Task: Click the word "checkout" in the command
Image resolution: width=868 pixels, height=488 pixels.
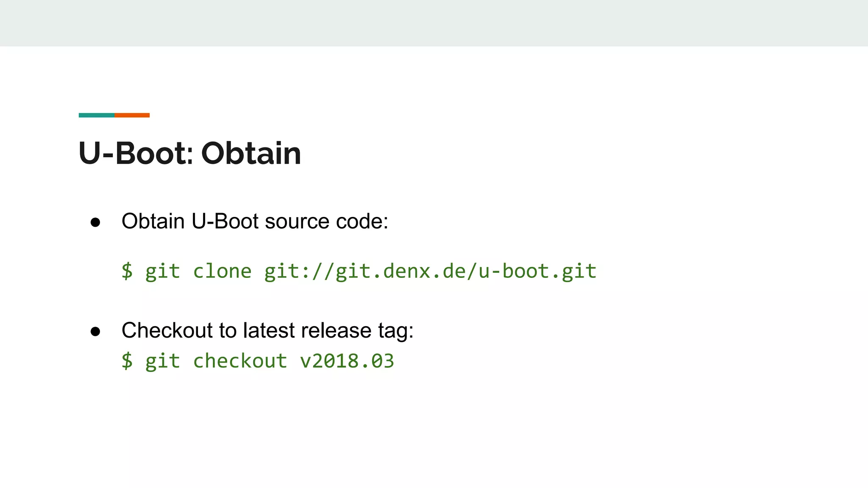Action: pyautogui.click(x=240, y=361)
